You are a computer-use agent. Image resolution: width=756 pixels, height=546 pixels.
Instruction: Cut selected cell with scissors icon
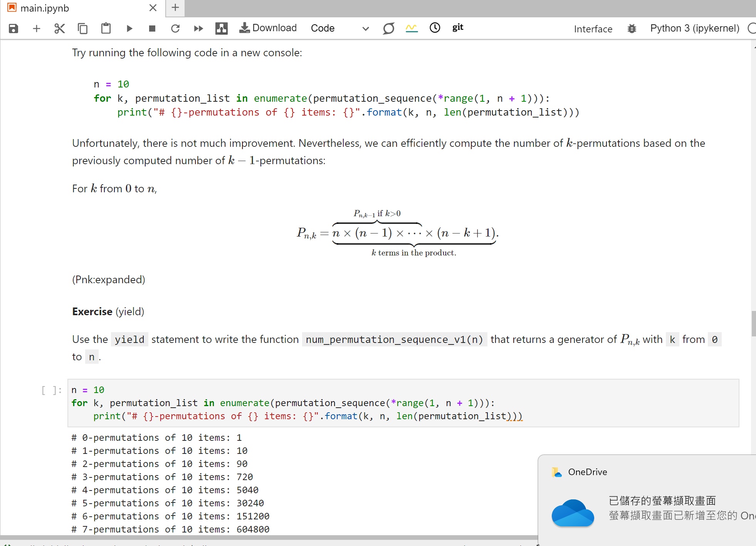coord(60,29)
